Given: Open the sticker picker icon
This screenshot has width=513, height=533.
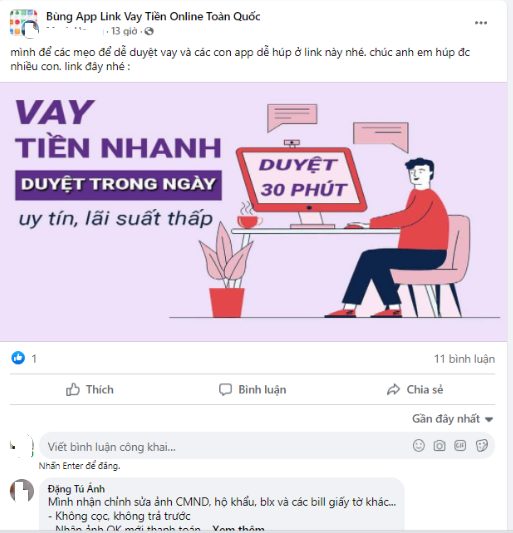Looking at the screenshot, I should (482, 445).
